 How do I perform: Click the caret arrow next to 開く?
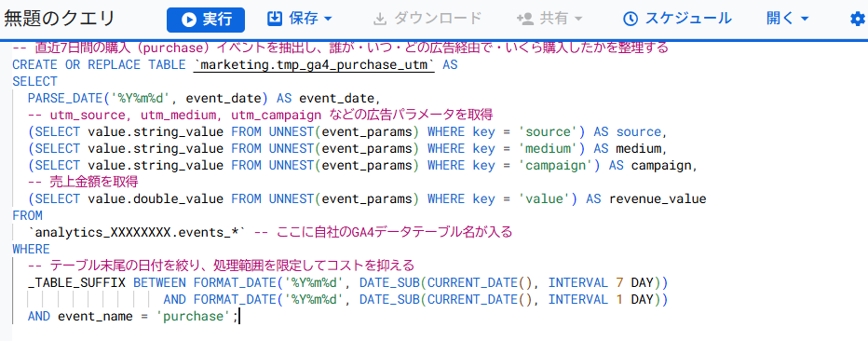(804, 20)
